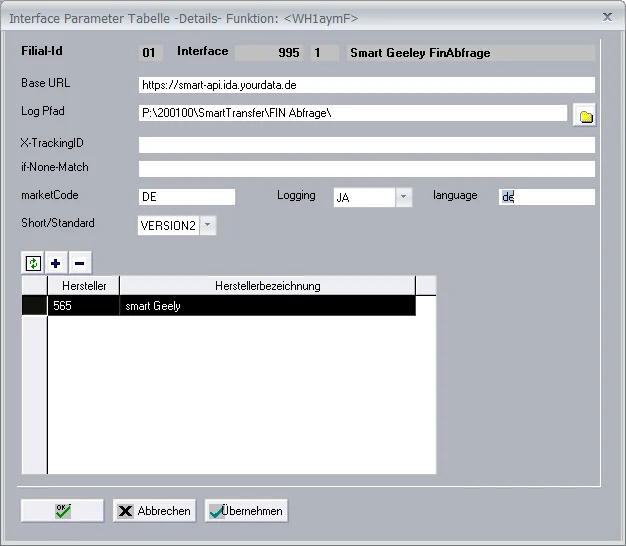Select the marketCode DE field
Image resolution: width=626 pixels, height=546 pixels.
(x=187, y=197)
